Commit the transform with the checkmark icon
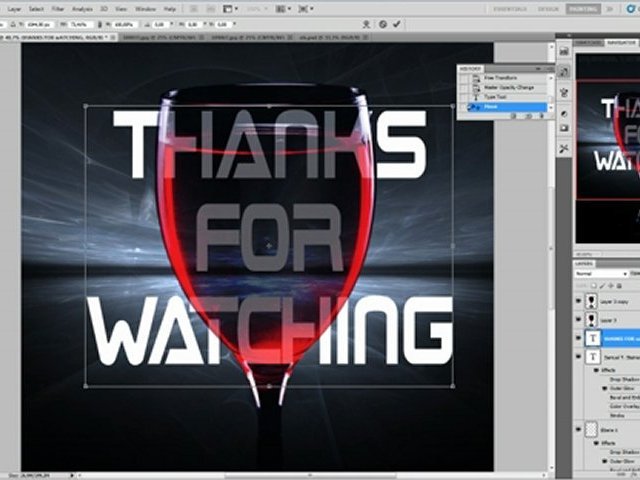This screenshot has height=480, width=640. pyautogui.click(x=395, y=24)
